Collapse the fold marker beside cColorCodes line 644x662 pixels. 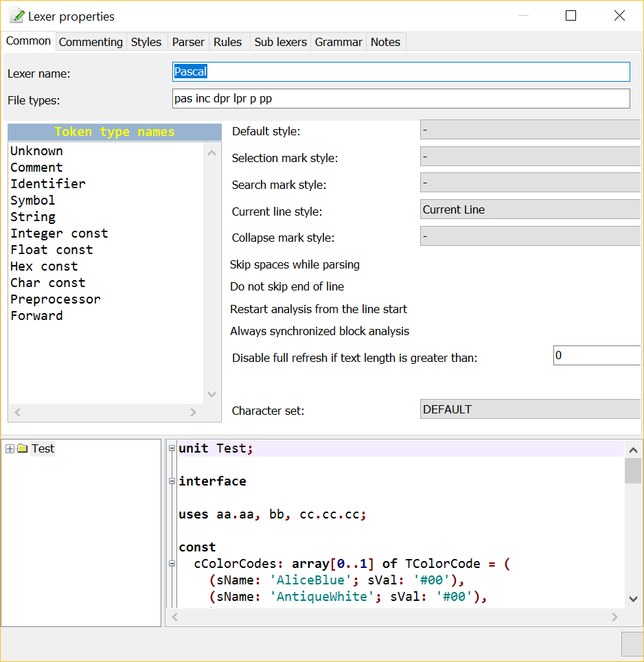coord(172,564)
